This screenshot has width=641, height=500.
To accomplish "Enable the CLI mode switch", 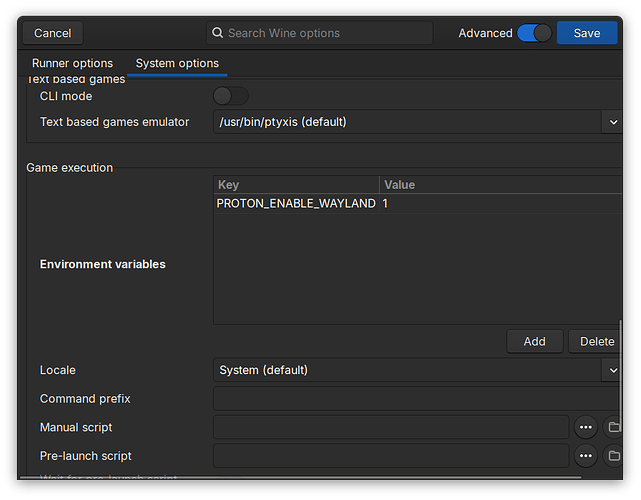I will point(230,96).
